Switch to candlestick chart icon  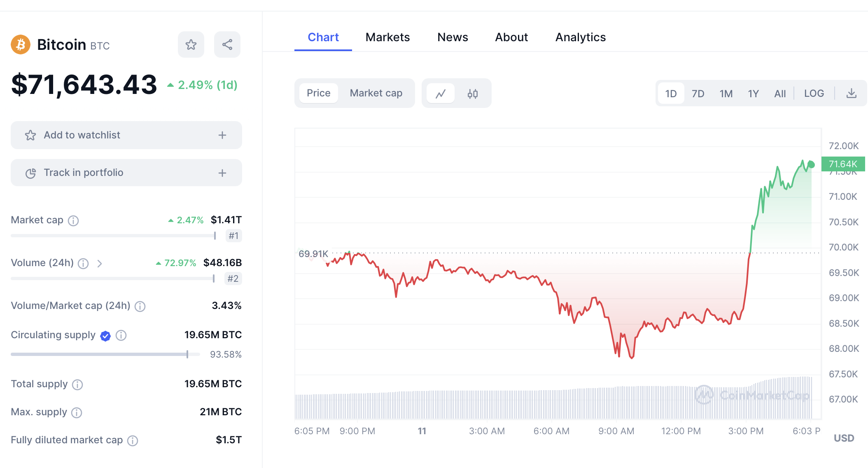[473, 94]
